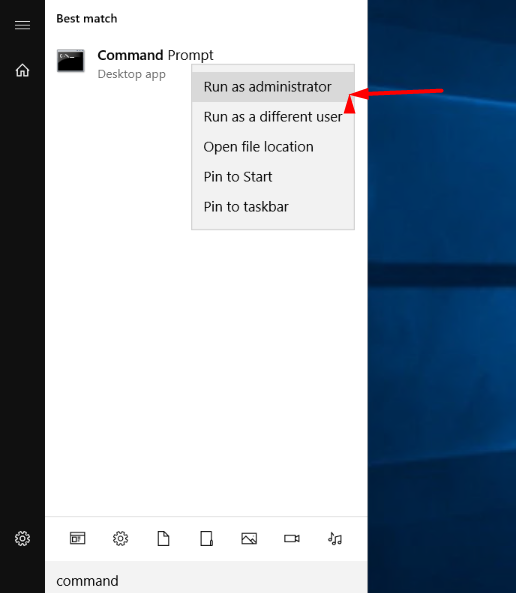Open the Home view in the search sidebar
Viewport: 516px width, 593px height.
(22, 70)
